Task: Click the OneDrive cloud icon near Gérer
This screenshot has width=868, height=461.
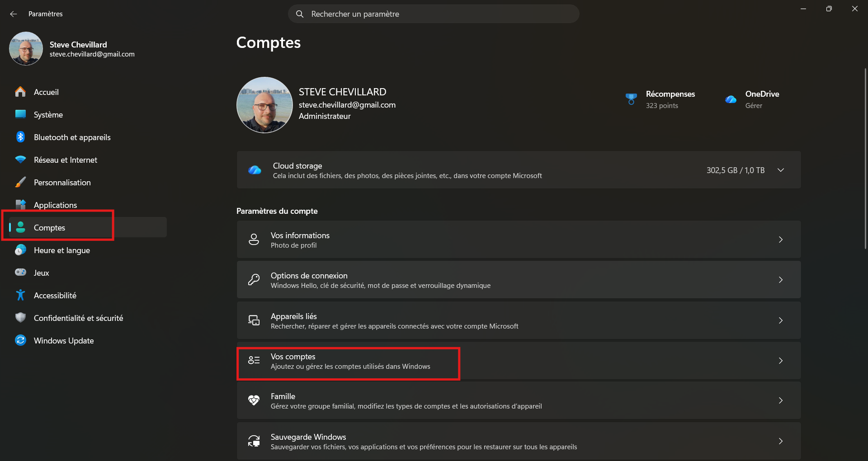Action: click(x=731, y=99)
